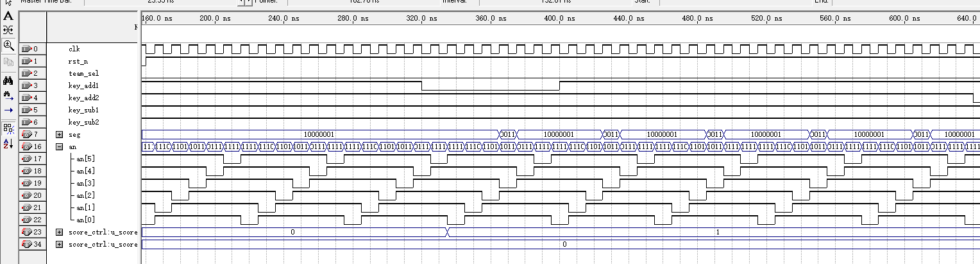
Task: Click value 0 in score row 34 waveform
Action: click(564, 244)
